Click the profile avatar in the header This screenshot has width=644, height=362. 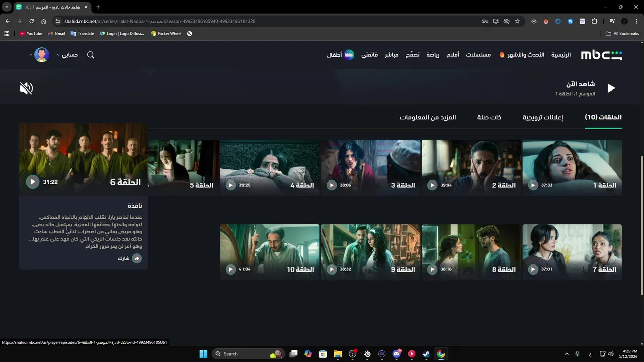[42, 55]
